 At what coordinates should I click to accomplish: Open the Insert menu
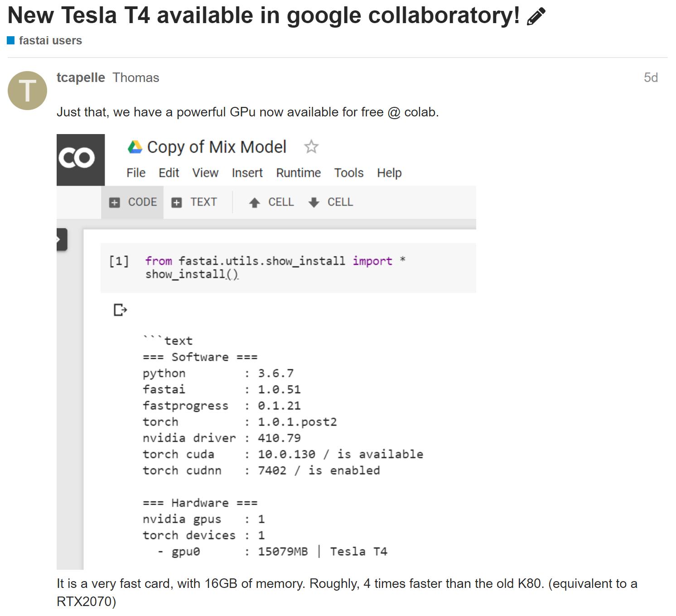pyautogui.click(x=247, y=173)
